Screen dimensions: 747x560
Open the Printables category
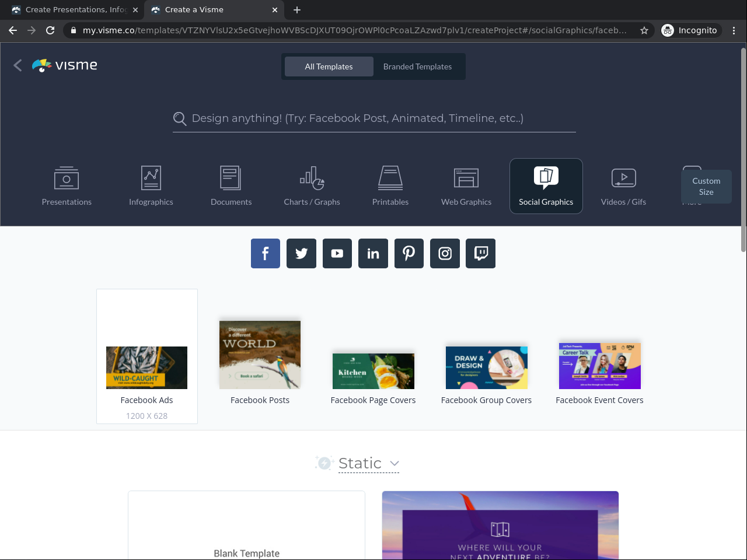[x=390, y=186]
